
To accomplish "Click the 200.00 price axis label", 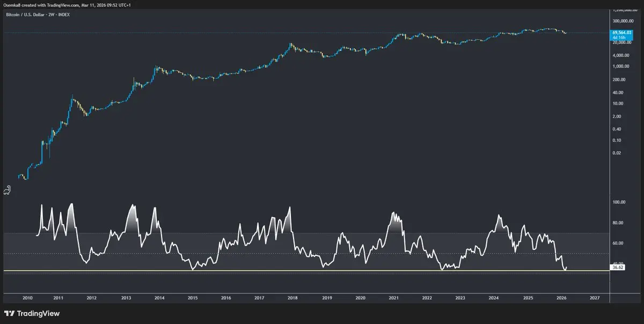I will (618, 79).
